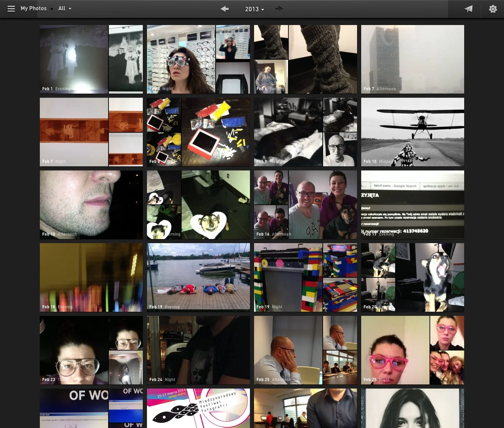Open the Feb 17 Evening reservation screen photo
Viewport: 504px width, 428px height.
pos(413,205)
